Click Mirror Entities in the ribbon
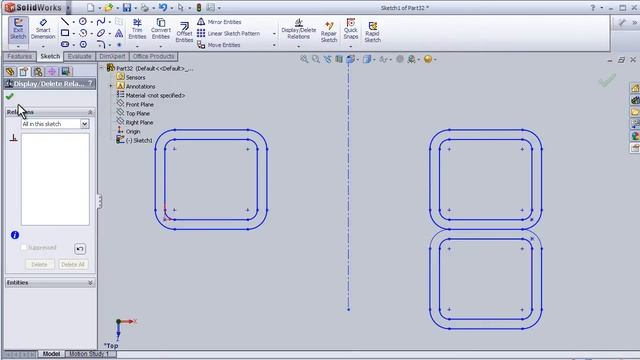 click(x=220, y=22)
